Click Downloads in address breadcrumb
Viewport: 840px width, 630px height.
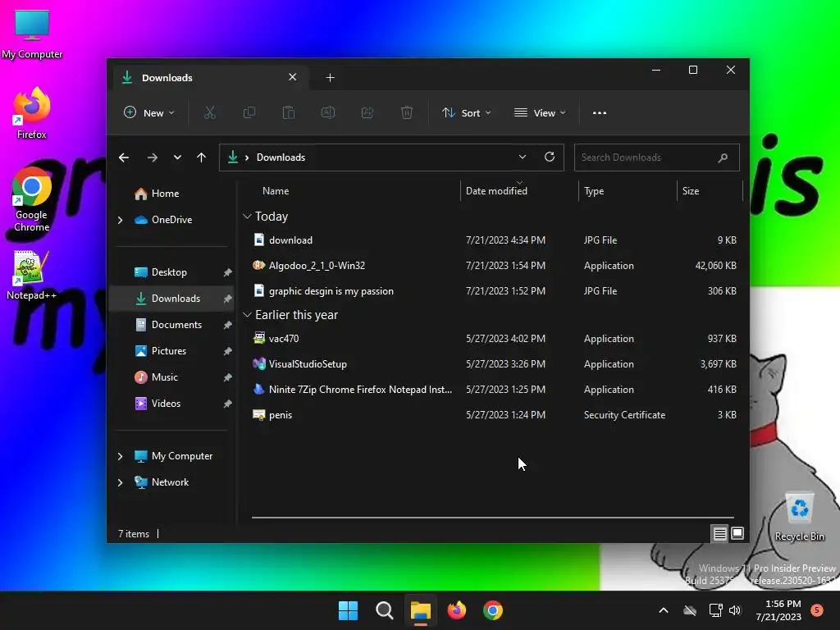click(x=281, y=157)
